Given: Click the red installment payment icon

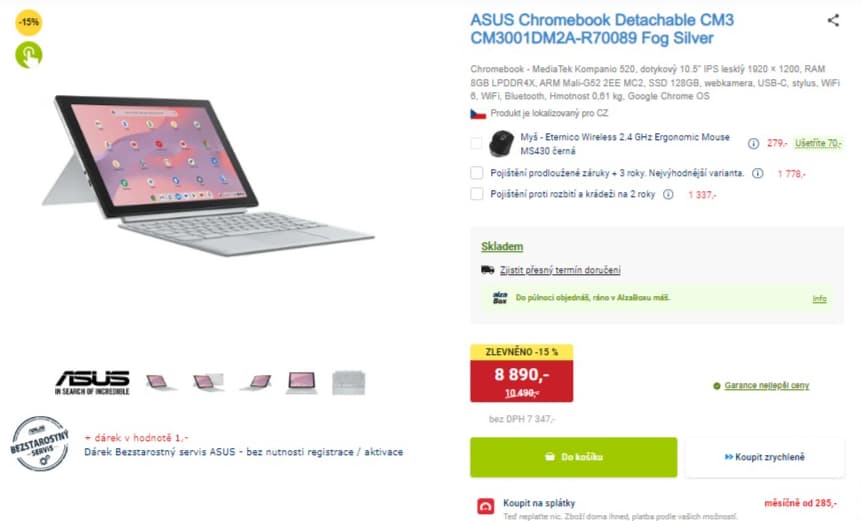Looking at the screenshot, I should [x=486, y=506].
